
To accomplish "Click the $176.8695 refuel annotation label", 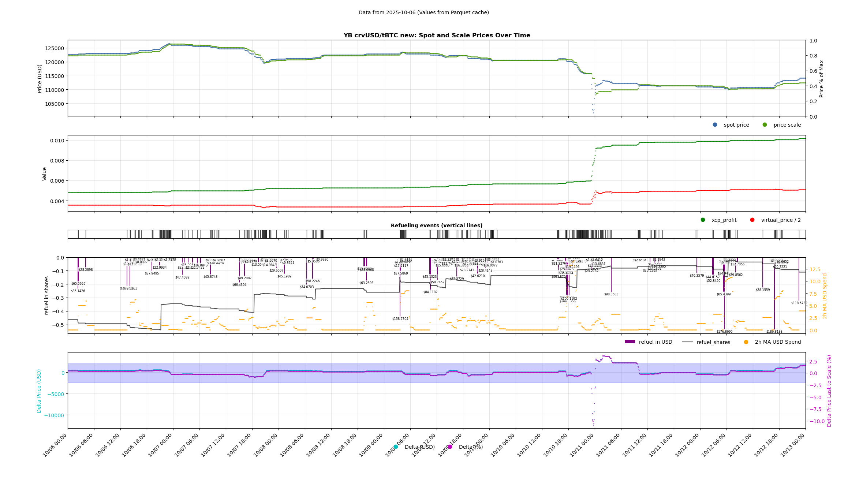I will click(724, 332).
